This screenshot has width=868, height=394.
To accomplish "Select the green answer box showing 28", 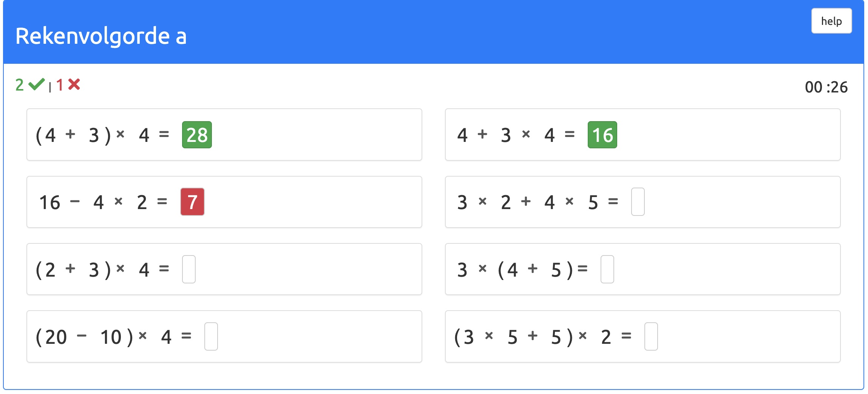I will pyautogui.click(x=197, y=135).
